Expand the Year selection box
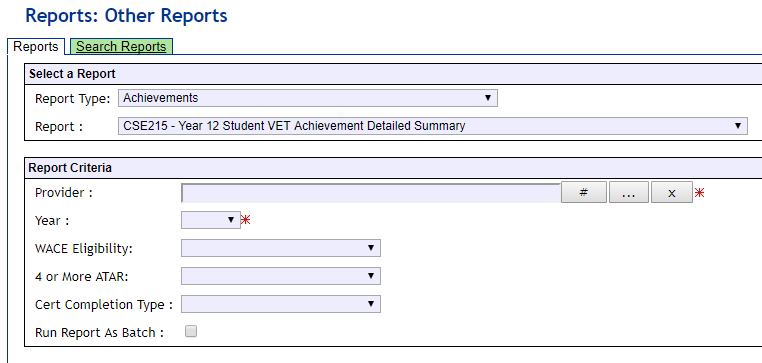Screen dimensions: 762x363 pos(210,220)
